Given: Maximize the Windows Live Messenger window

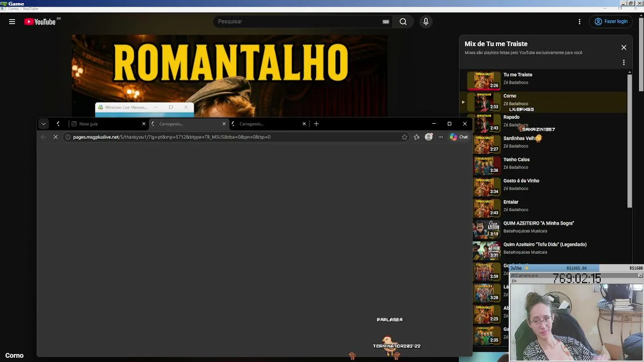Looking at the screenshot, I should point(171,107).
